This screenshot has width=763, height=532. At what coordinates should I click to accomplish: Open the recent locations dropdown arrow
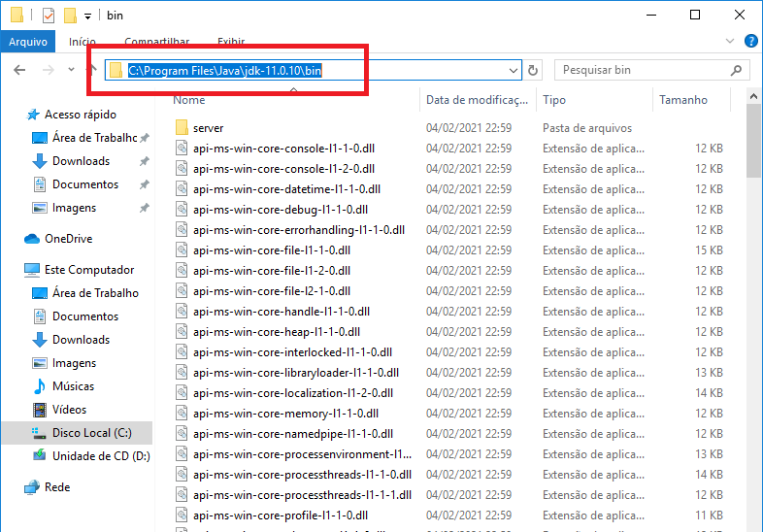point(71,70)
